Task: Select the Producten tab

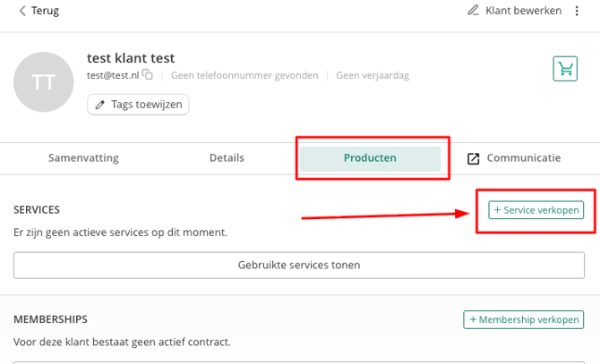Action: tap(370, 158)
